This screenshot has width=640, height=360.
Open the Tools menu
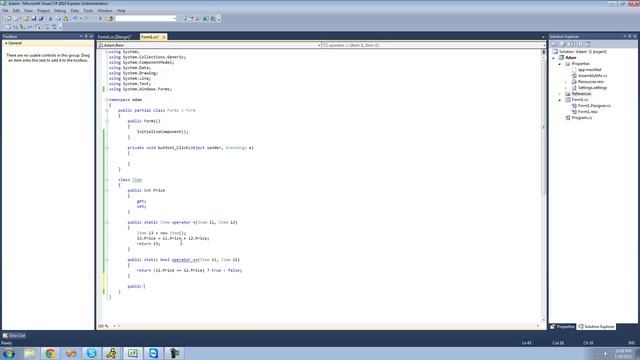[x=88, y=11]
